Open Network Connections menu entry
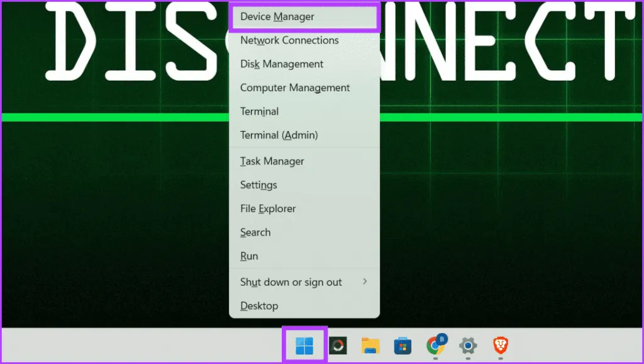This screenshot has width=644, height=364. pos(289,40)
